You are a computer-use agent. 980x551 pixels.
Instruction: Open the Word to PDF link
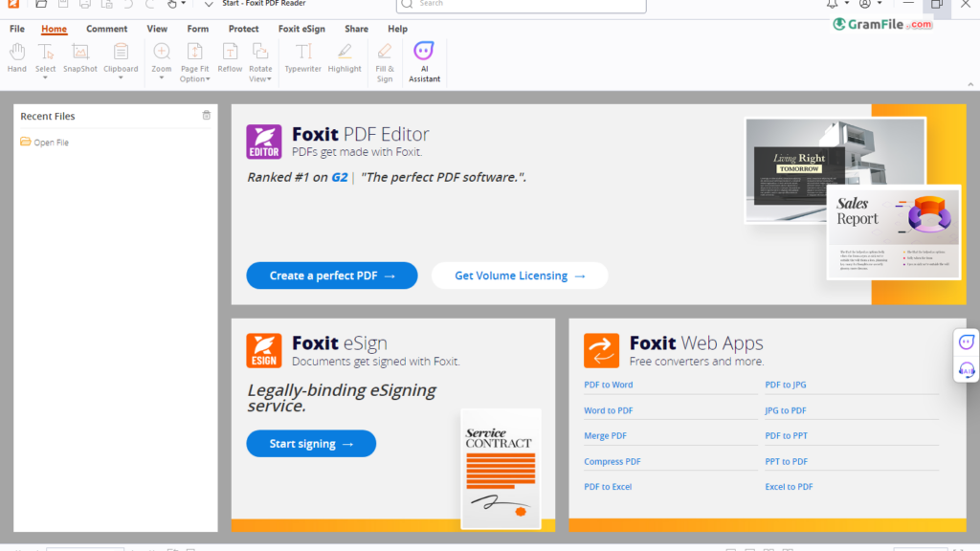tap(608, 410)
